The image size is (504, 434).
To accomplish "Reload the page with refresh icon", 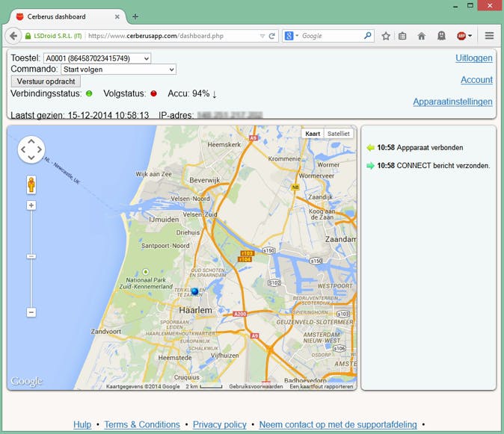I will point(272,36).
